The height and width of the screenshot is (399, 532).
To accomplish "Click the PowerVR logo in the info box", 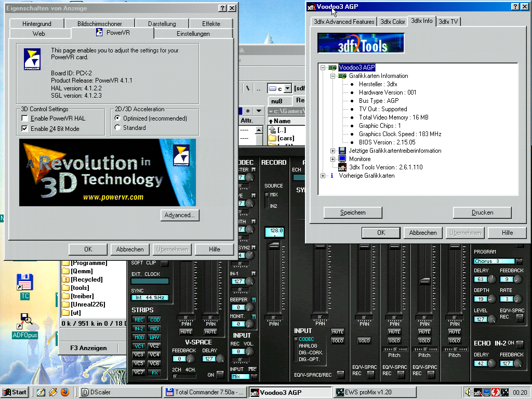I will (32, 59).
